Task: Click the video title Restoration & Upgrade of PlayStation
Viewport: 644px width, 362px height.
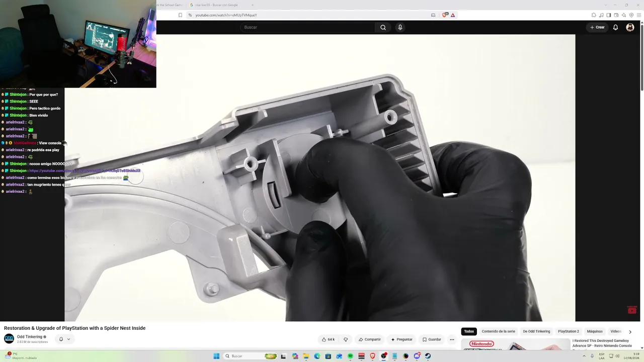Action: [x=74, y=328]
